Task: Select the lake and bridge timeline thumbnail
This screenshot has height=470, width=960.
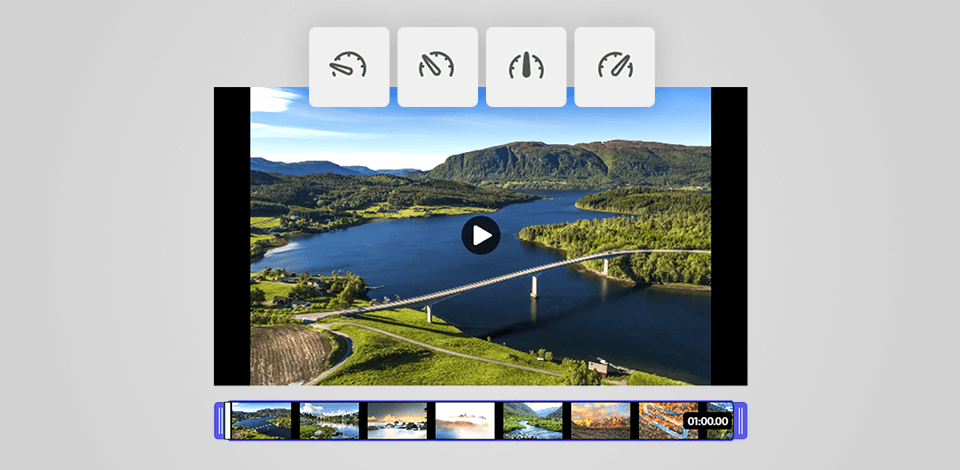Action: pyautogui.click(x=261, y=420)
